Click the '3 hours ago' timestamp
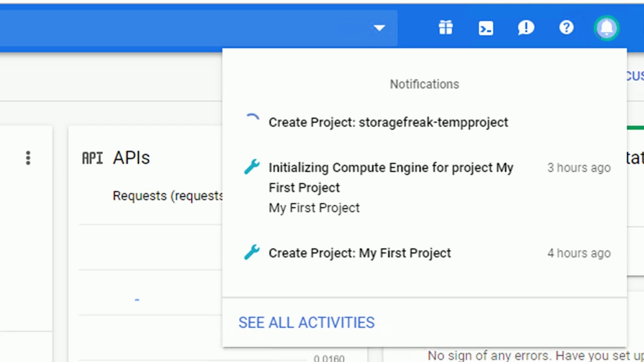Screen dimensions: 644x362 (x=579, y=167)
